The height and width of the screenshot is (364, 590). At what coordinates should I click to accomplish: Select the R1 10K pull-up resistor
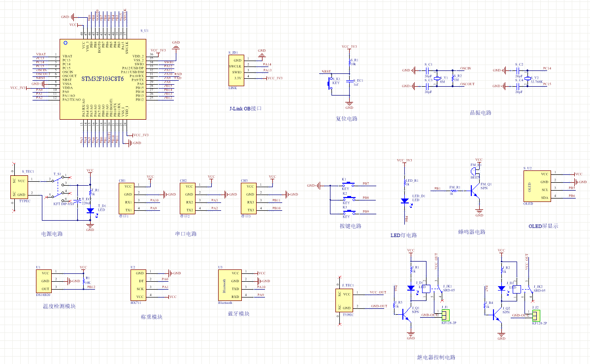click(84, 280)
